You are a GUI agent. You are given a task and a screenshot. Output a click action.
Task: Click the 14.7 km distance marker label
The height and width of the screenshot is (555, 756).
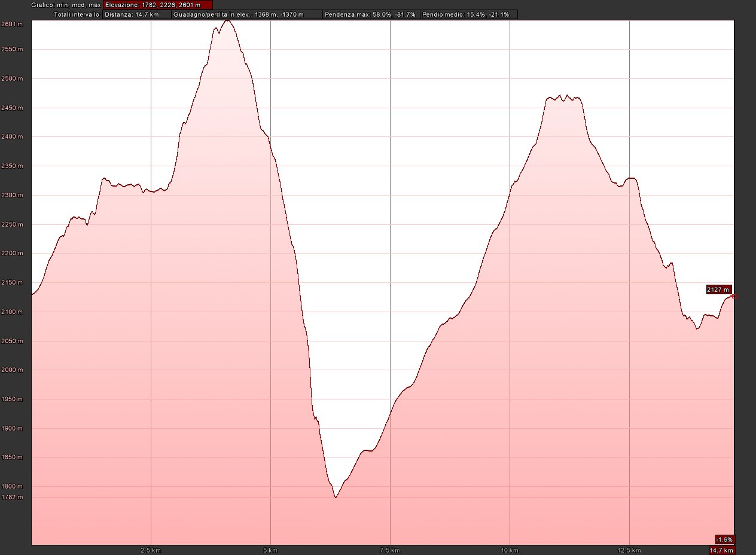(x=721, y=550)
